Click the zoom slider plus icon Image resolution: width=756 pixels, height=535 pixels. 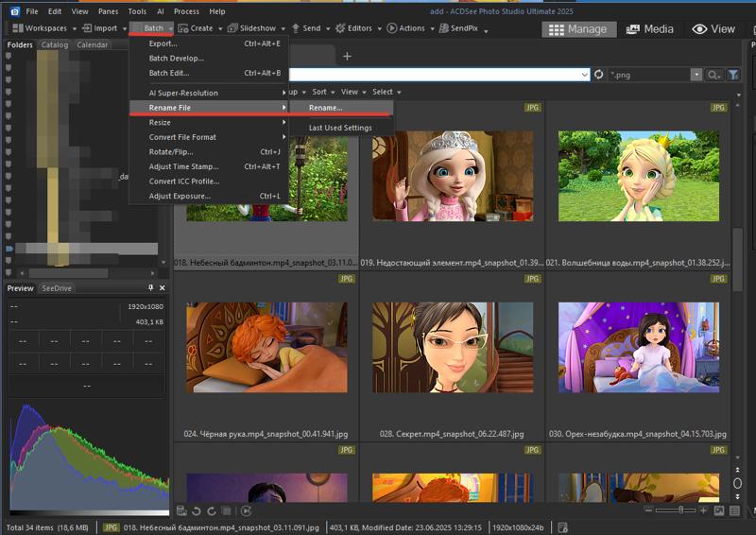coord(703,510)
